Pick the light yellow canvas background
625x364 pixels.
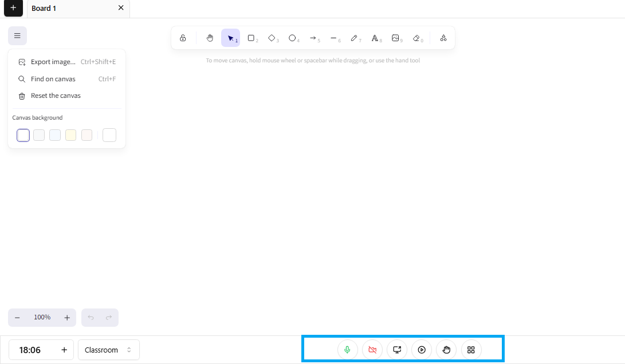point(71,135)
